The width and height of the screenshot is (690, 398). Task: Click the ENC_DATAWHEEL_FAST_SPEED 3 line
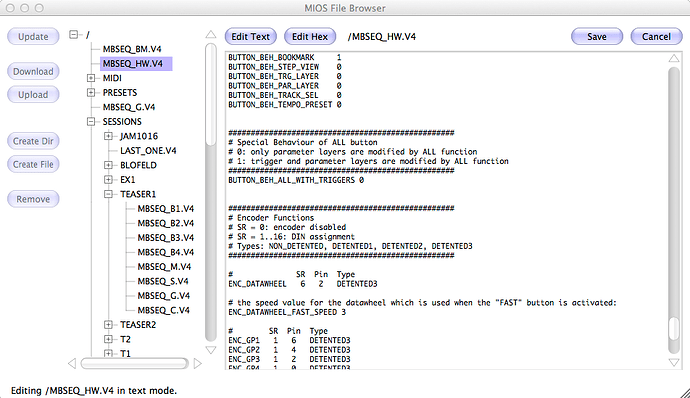coord(287,312)
